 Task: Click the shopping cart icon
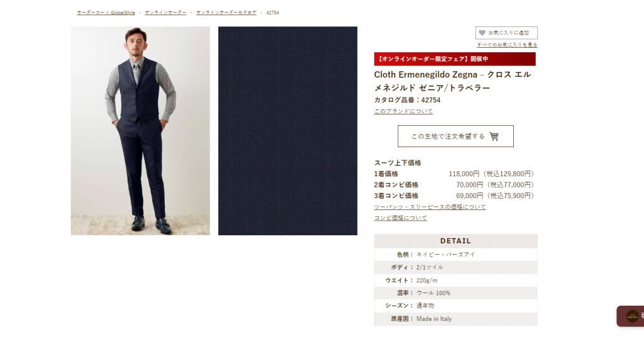[494, 136]
